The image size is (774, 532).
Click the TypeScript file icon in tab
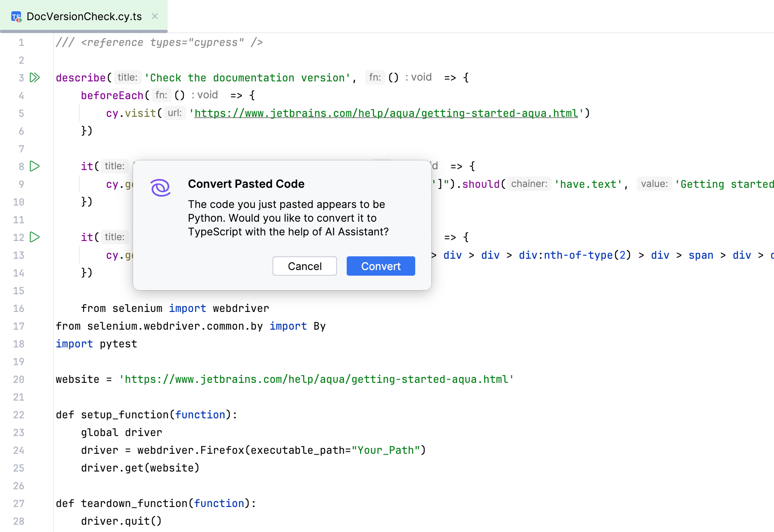[x=16, y=17]
